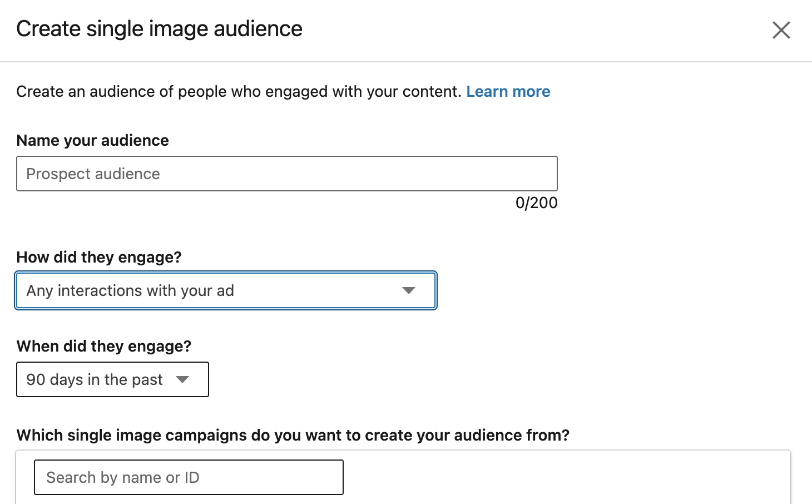Click the 'Which single image campaigns' question text
Image resolution: width=812 pixels, height=504 pixels.
[x=293, y=434]
